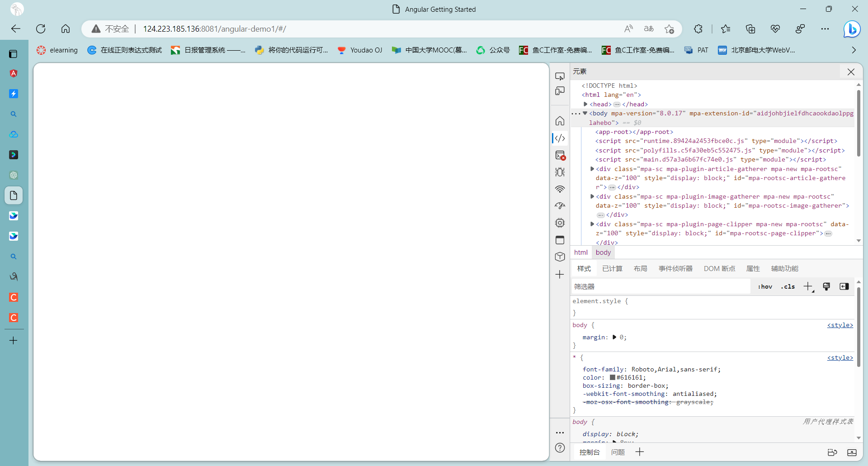Open the Performance gauge tool
The height and width of the screenshot is (466, 868).
pos(560,206)
